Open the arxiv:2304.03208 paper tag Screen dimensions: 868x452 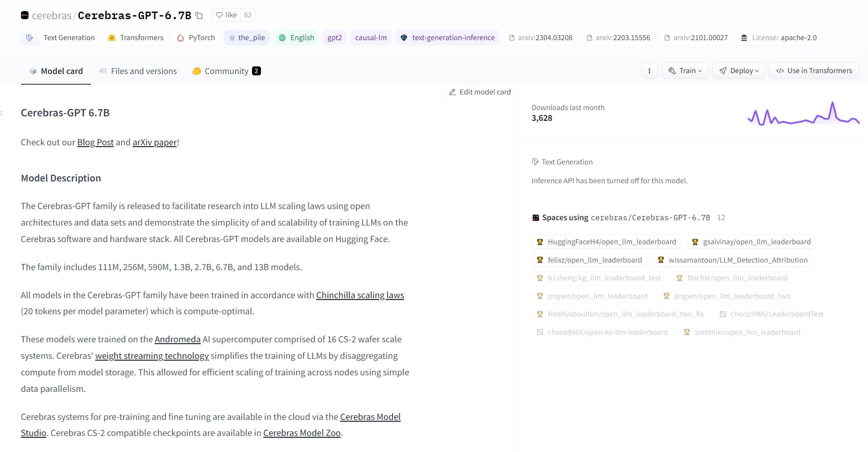(541, 38)
